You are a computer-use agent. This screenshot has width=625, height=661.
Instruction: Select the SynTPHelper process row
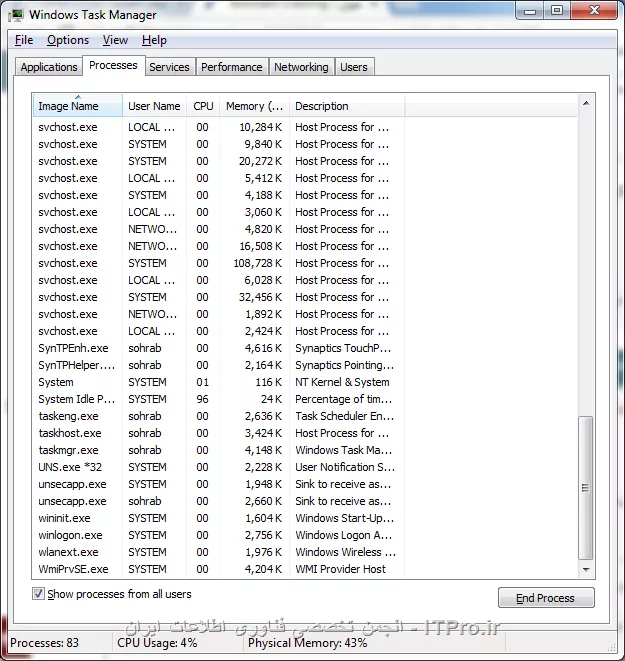coord(218,365)
